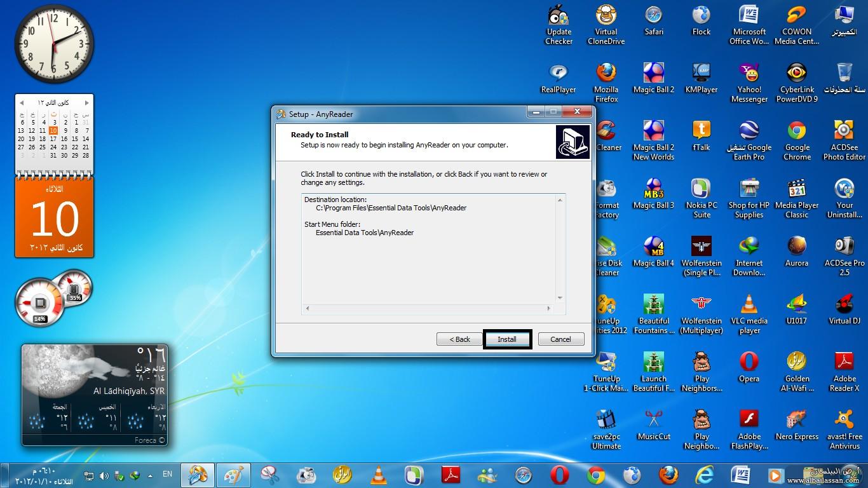This screenshot has width=868, height=488.
Task: Select Magic Ball 2 New Worlds icon
Action: pyautogui.click(x=654, y=141)
